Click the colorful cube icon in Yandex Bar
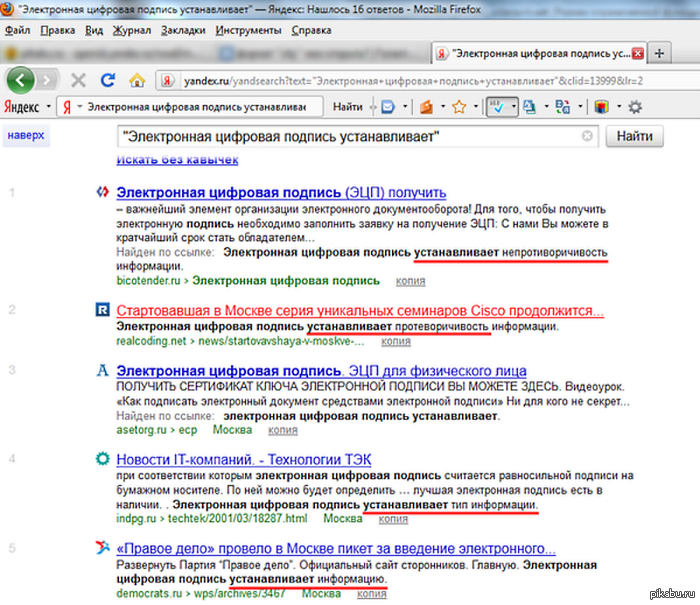 coord(601,107)
